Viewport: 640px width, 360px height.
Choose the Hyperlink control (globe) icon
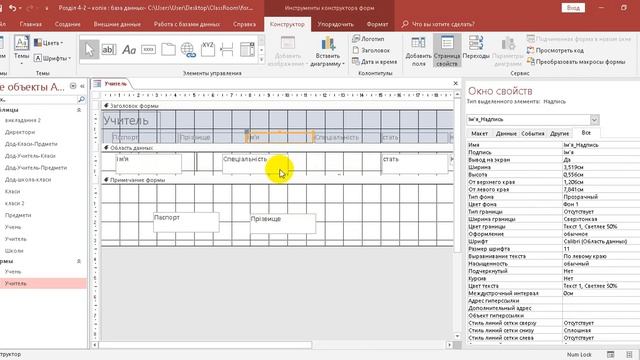tap(188, 50)
